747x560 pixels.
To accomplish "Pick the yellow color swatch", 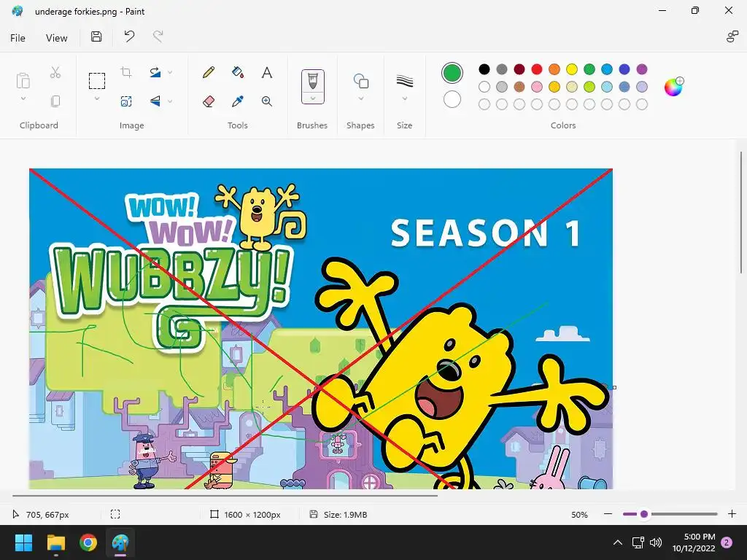I will click(572, 69).
